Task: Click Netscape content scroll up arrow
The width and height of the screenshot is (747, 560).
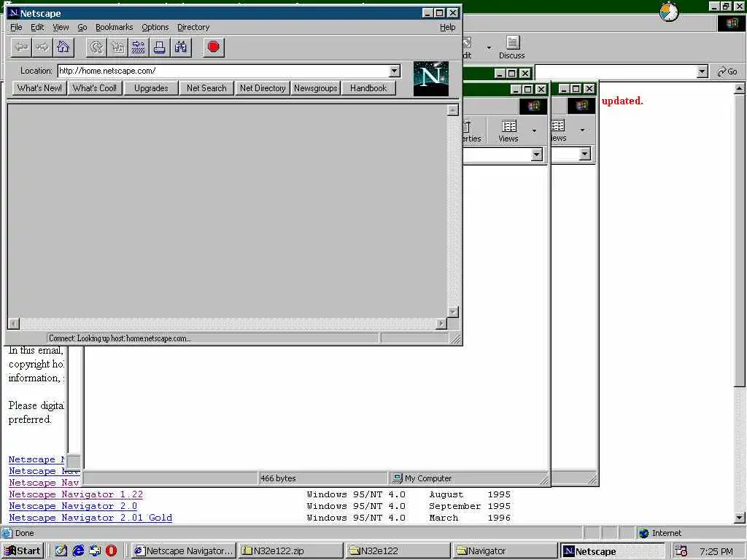Action: click(x=452, y=110)
